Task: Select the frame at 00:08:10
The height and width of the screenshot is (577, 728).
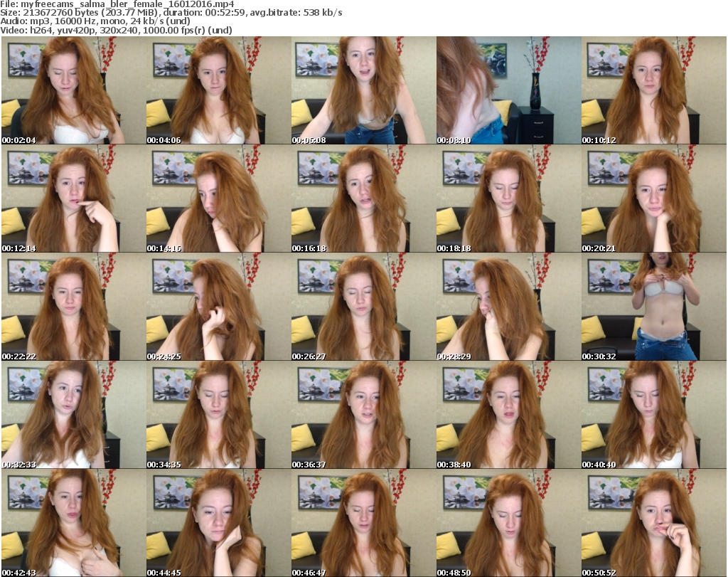Action: coord(508,90)
